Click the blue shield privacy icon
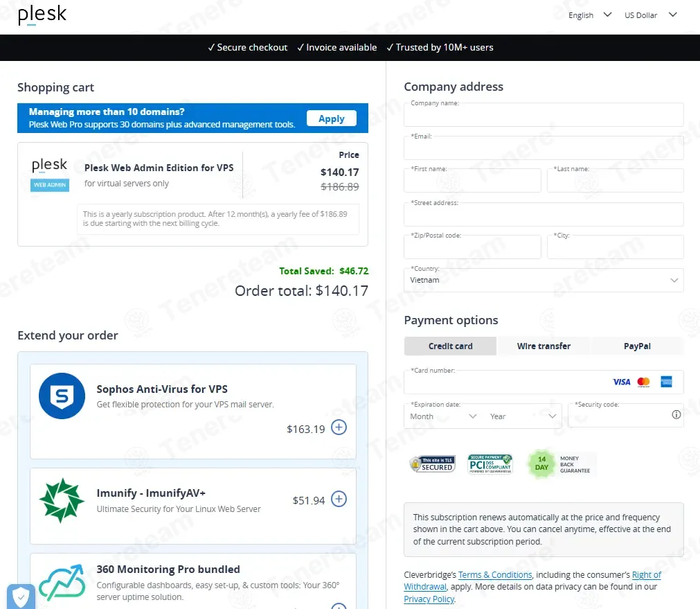 [21, 597]
